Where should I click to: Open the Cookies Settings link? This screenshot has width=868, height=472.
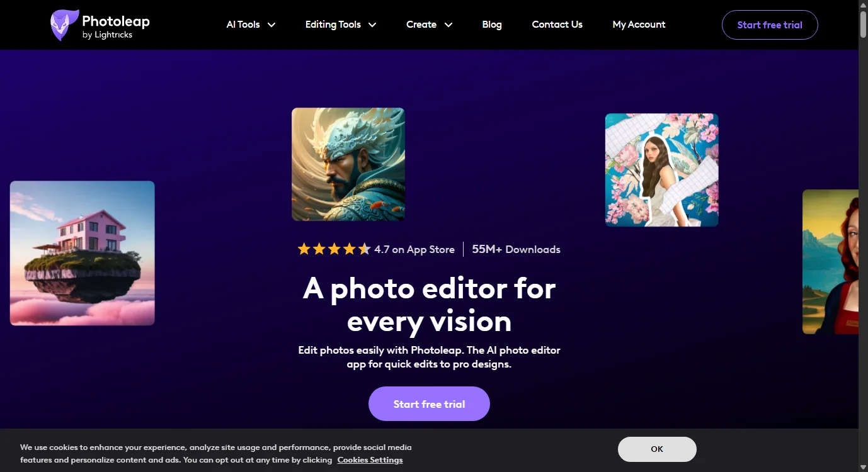370,459
